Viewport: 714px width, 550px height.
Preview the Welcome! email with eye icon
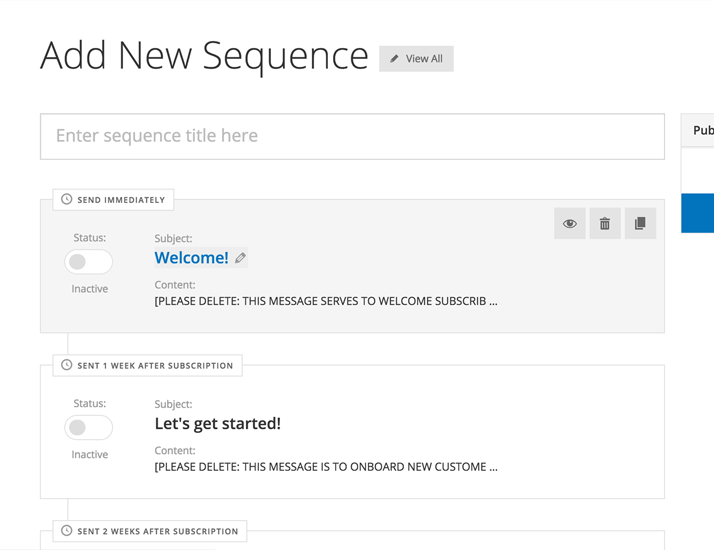570,224
